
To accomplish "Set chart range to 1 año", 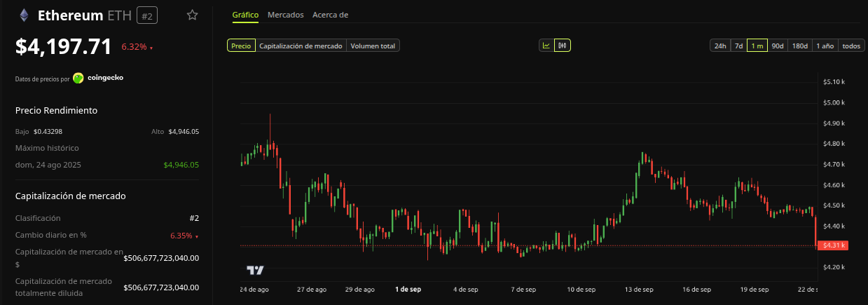I will [x=825, y=46].
